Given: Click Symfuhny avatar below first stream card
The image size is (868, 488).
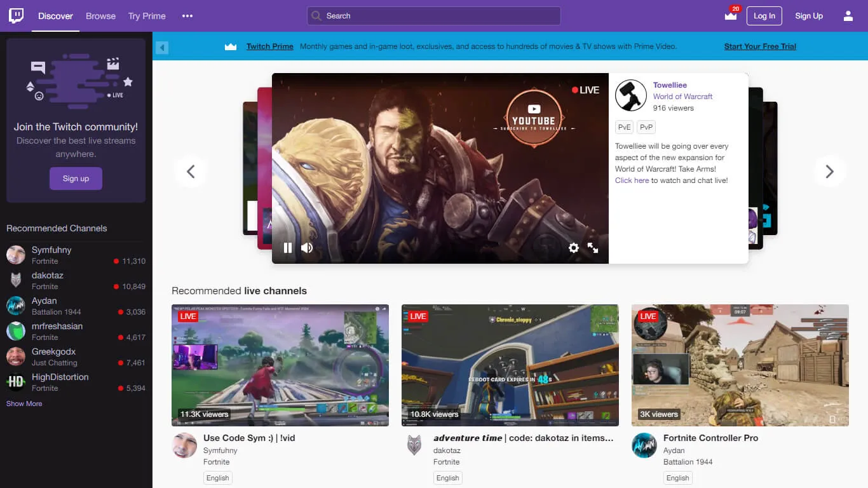Looking at the screenshot, I should tap(184, 445).
